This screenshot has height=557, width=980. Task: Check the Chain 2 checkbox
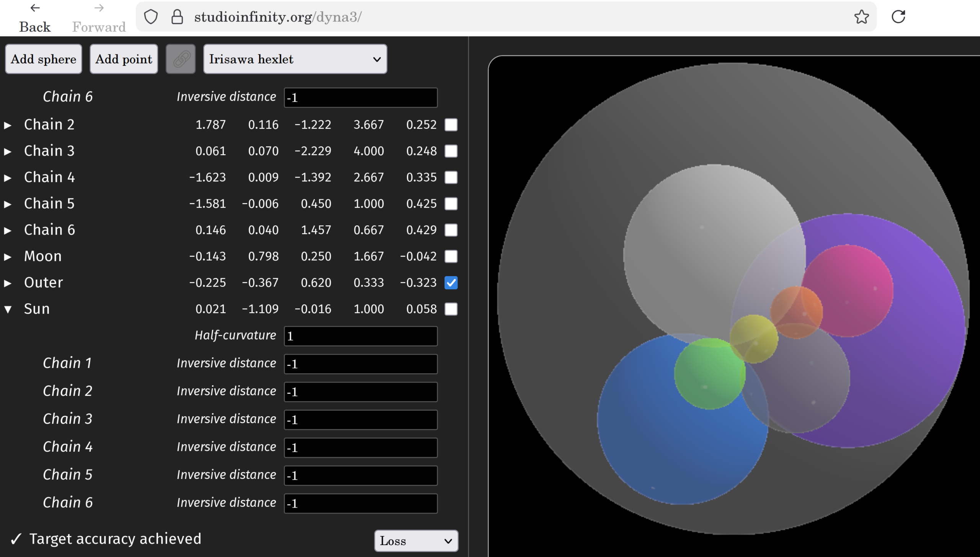pos(451,125)
